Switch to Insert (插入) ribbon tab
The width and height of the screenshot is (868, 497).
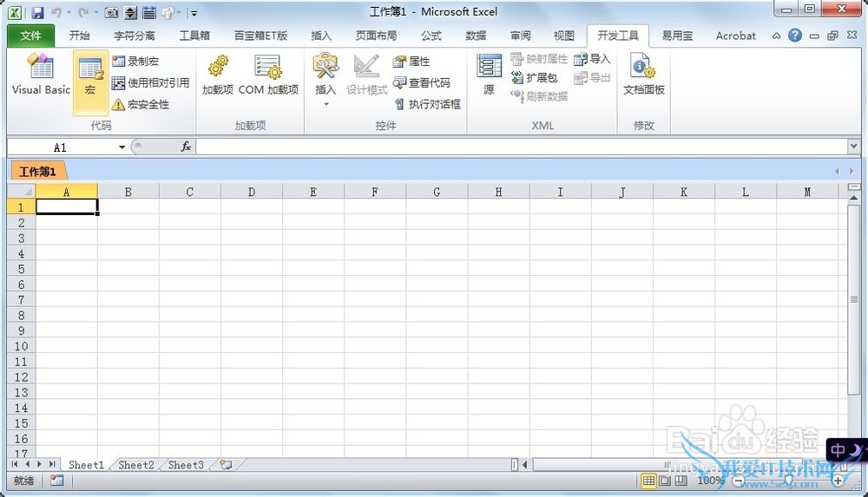(x=321, y=36)
